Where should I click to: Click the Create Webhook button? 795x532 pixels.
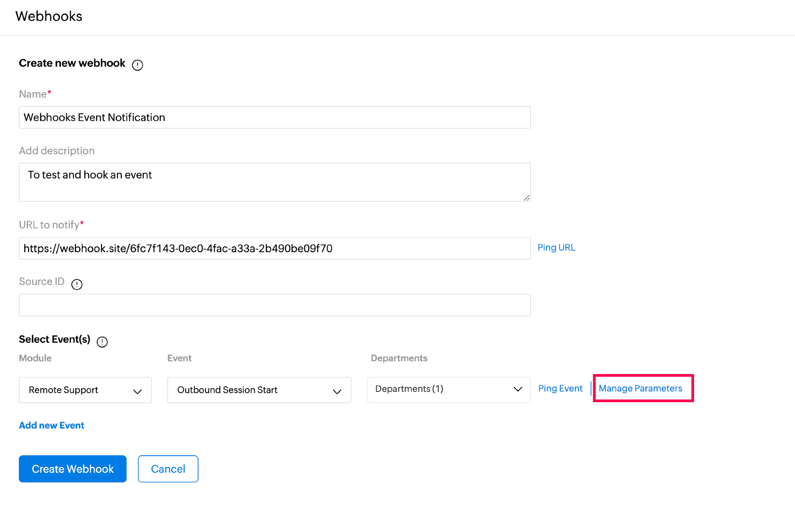73,469
